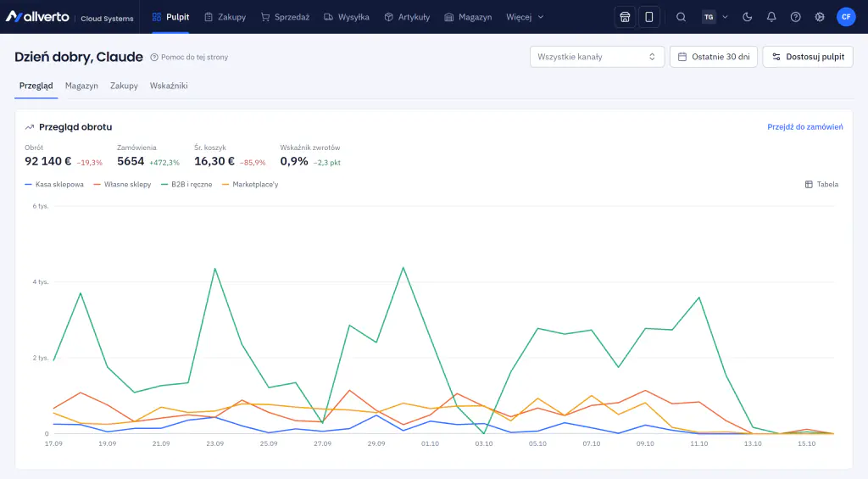
Task: Switch to the Zakupy sub-tab
Action: 124,86
